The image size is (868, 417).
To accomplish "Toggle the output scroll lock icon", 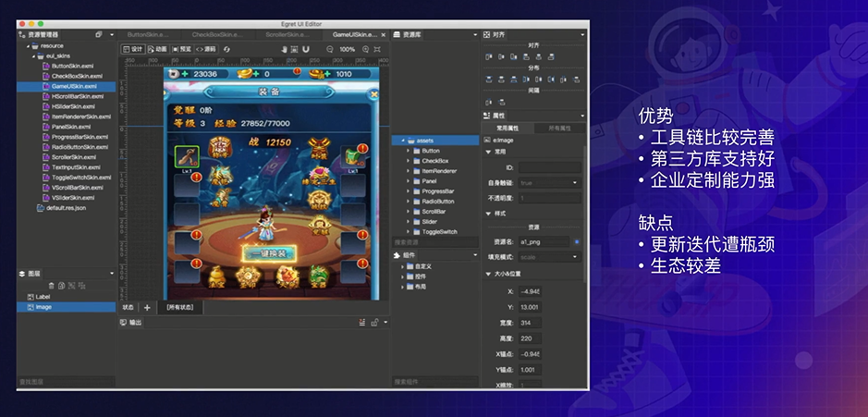I will point(374,323).
